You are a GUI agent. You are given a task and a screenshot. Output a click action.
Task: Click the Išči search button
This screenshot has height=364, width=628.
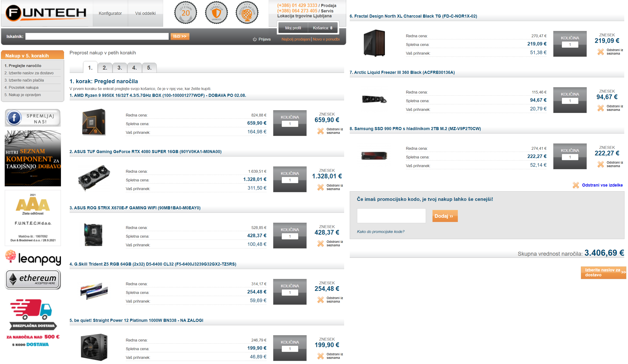coord(180,36)
